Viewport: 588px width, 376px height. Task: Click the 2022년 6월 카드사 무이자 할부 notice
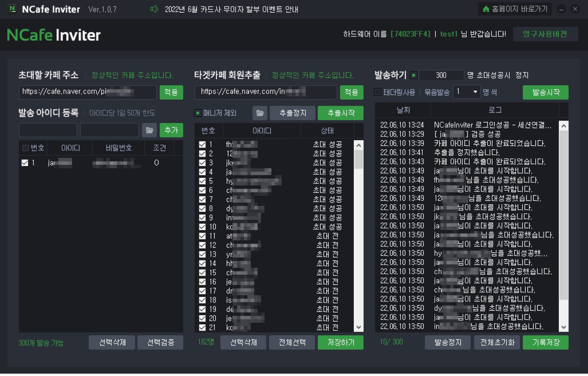(x=231, y=9)
